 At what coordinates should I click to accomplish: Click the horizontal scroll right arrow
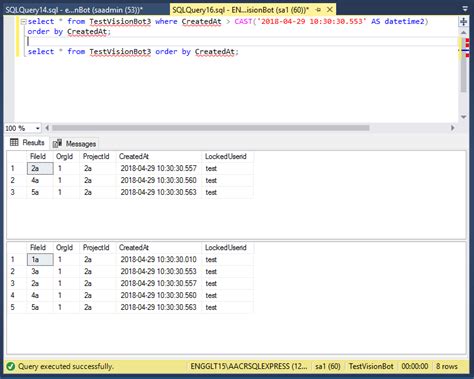pos(453,128)
